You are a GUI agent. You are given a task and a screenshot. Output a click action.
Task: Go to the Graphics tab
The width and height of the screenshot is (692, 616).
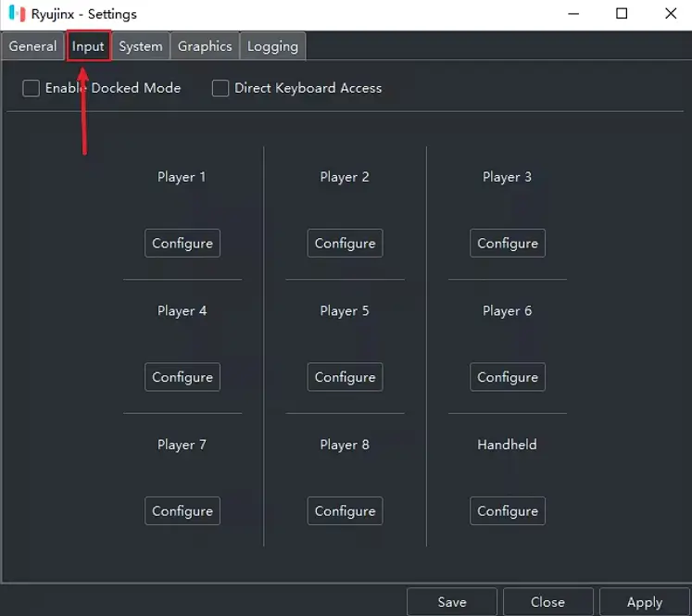(x=205, y=46)
